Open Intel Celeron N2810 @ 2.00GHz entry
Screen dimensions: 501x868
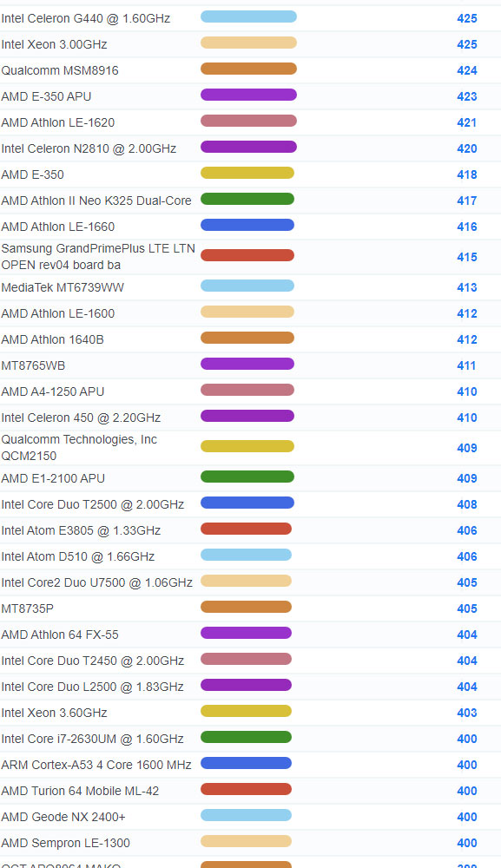89,148
